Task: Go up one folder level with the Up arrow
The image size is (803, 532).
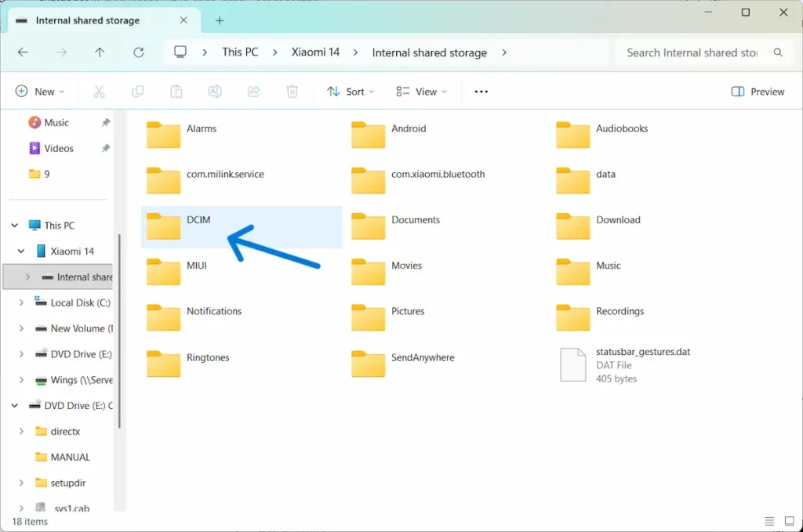Action: pyautogui.click(x=100, y=52)
